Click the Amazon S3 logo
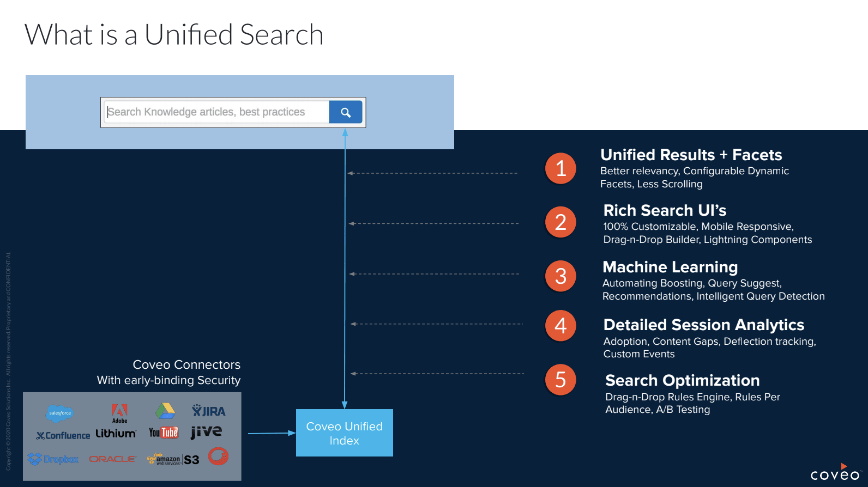This screenshot has width=868, height=487. tap(173, 459)
